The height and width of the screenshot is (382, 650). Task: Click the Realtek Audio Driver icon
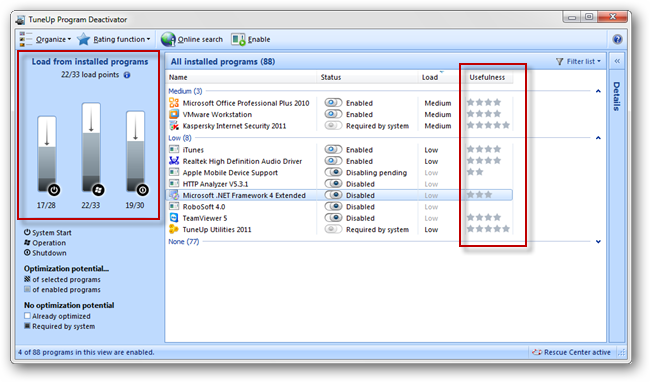coord(174,161)
